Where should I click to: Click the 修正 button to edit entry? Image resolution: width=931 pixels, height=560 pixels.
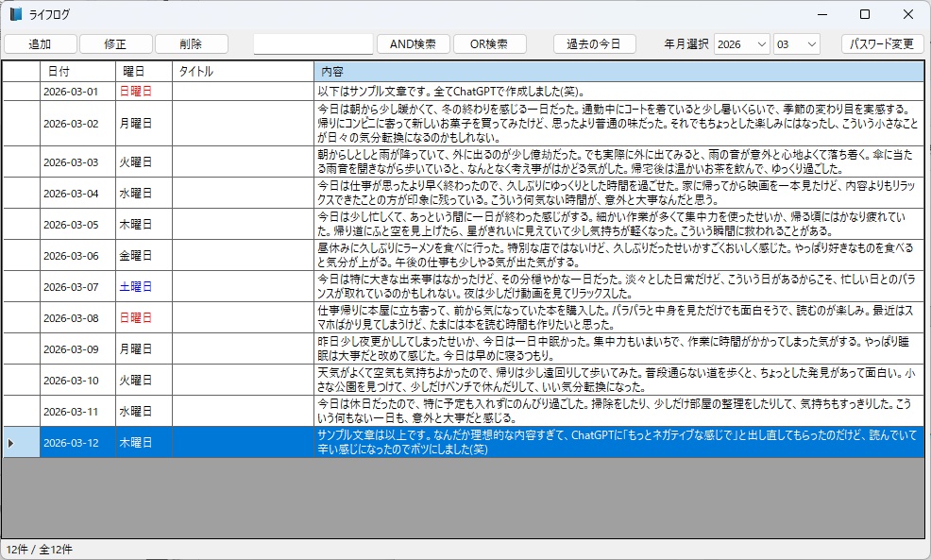[x=115, y=43]
